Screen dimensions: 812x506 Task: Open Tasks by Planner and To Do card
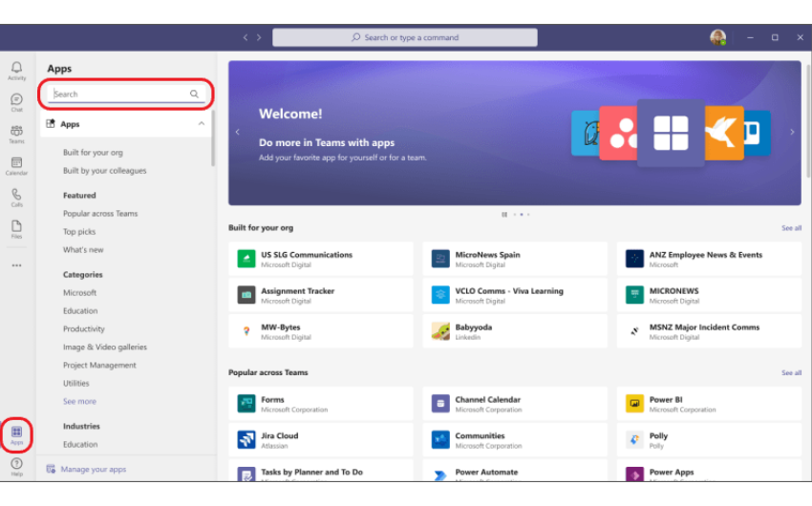click(x=321, y=472)
